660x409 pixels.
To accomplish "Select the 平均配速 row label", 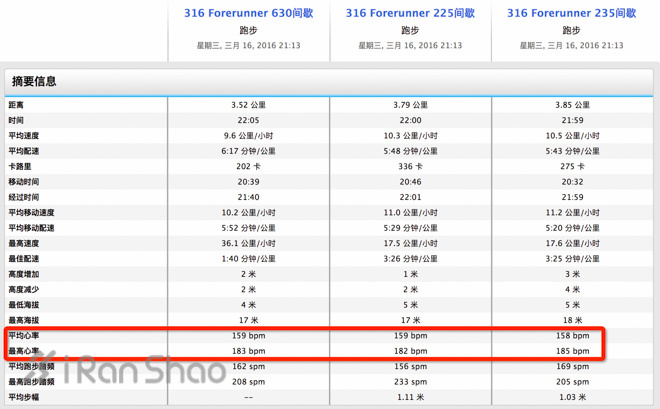I will 24,151.
